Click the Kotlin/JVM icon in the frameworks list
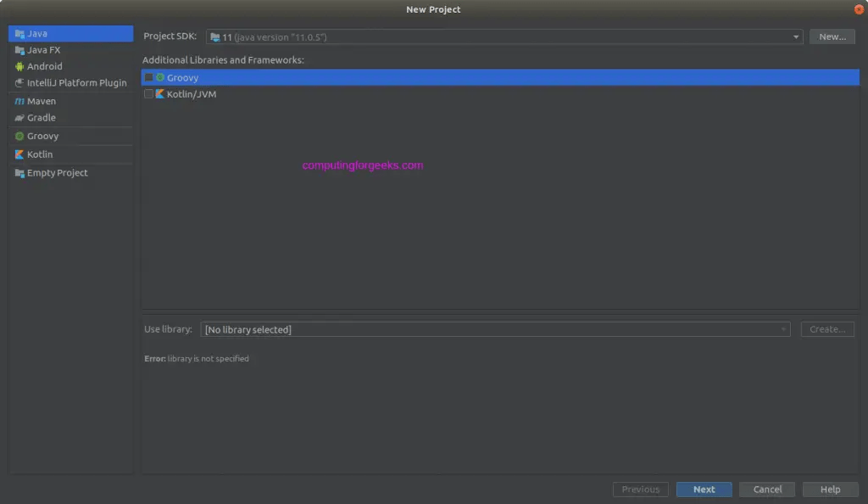The width and height of the screenshot is (868, 504). (160, 94)
